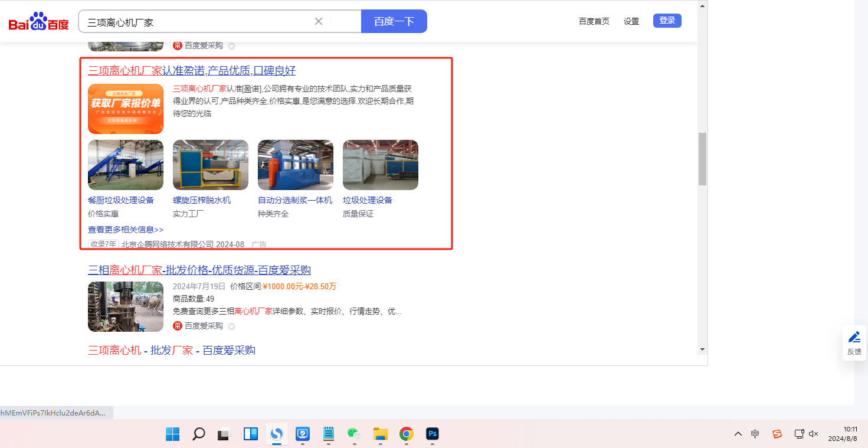Expand dropdown arrow beside 百度爱采购 under 三相离心机厂家 result
The height and width of the screenshot is (448, 868).
(x=232, y=326)
